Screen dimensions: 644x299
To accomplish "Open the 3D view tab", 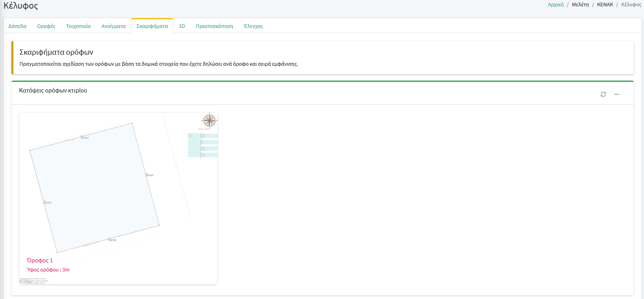I will click(x=182, y=26).
